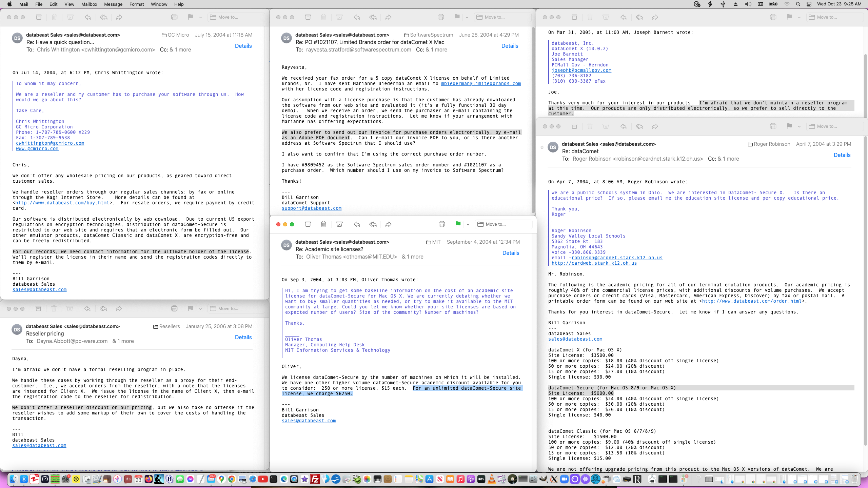Toggle VIP star beside databeast Sales in Roger Robinson window

(542, 147)
